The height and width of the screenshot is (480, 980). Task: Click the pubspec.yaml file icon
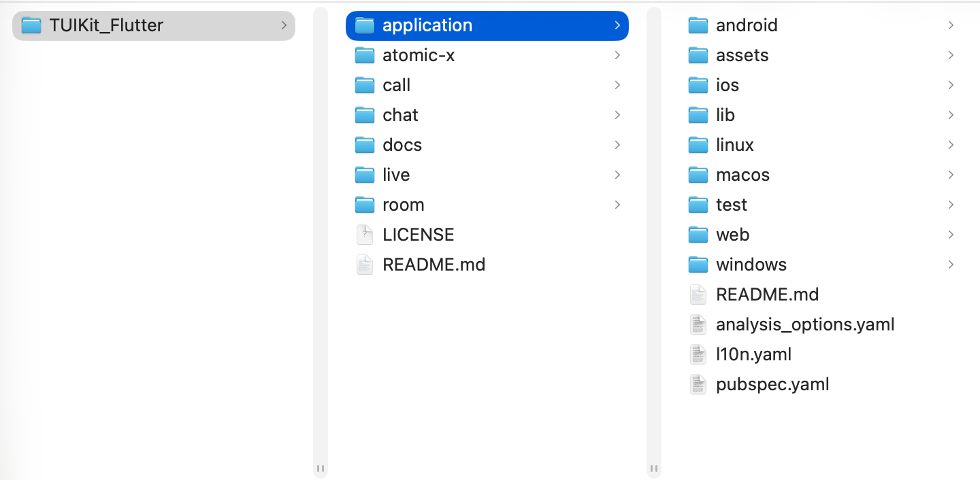(x=698, y=384)
